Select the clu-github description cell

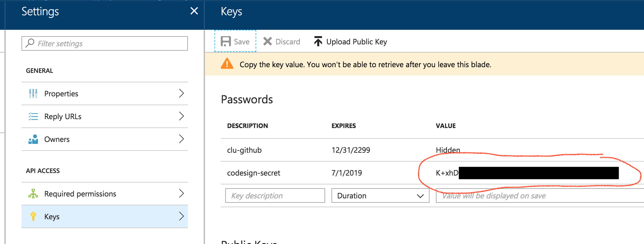coord(244,150)
